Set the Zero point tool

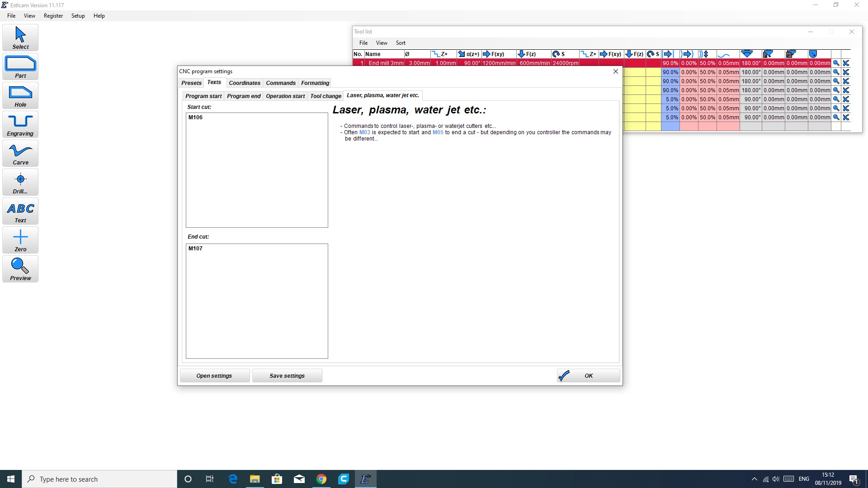[20, 240]
